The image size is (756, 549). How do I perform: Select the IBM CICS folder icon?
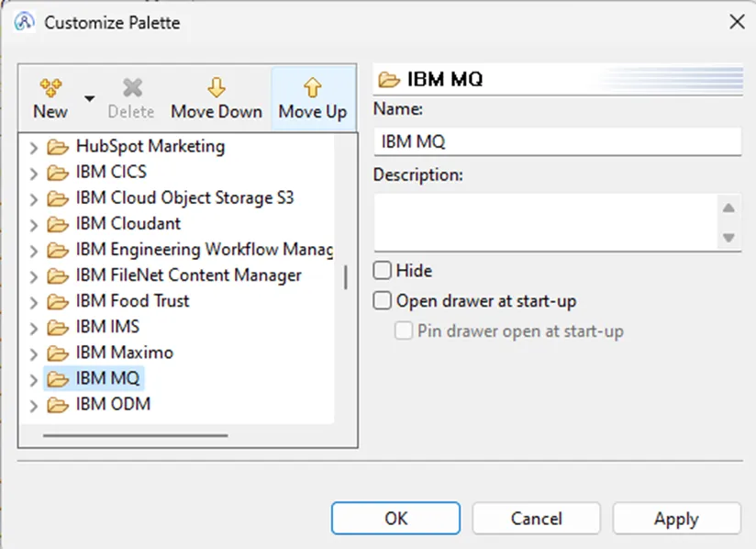pos(58,173)
